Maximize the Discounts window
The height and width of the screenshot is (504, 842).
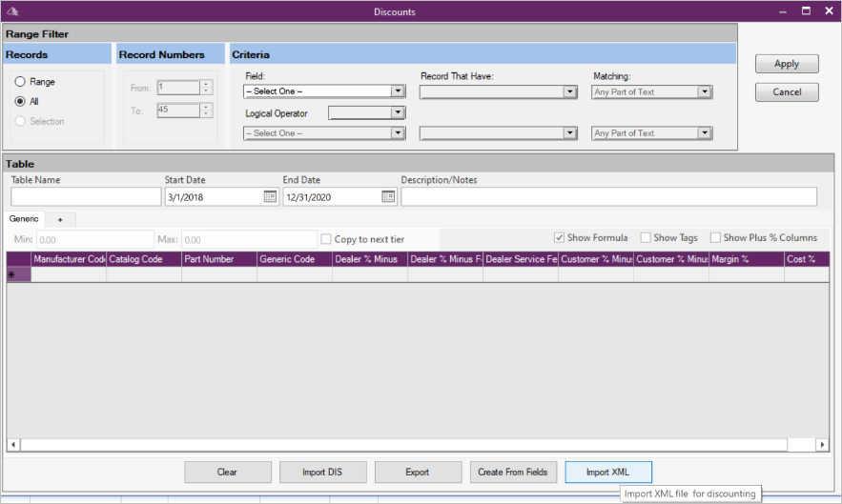click(806, 10)
